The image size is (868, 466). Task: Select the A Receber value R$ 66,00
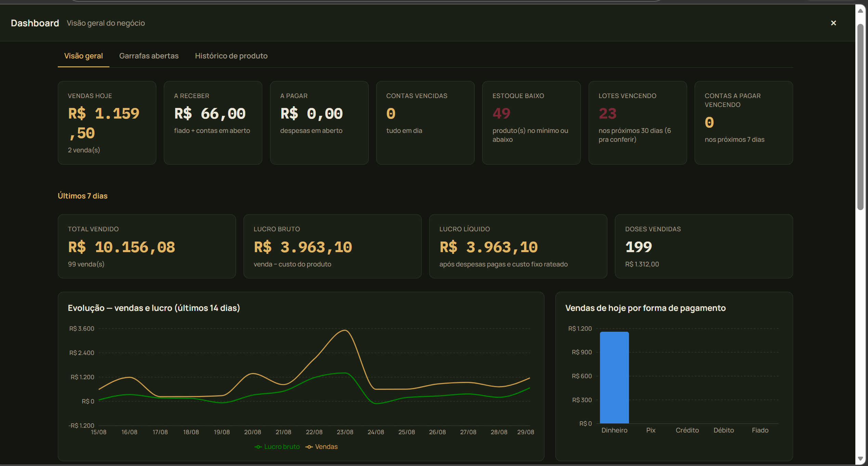point(210,114)
